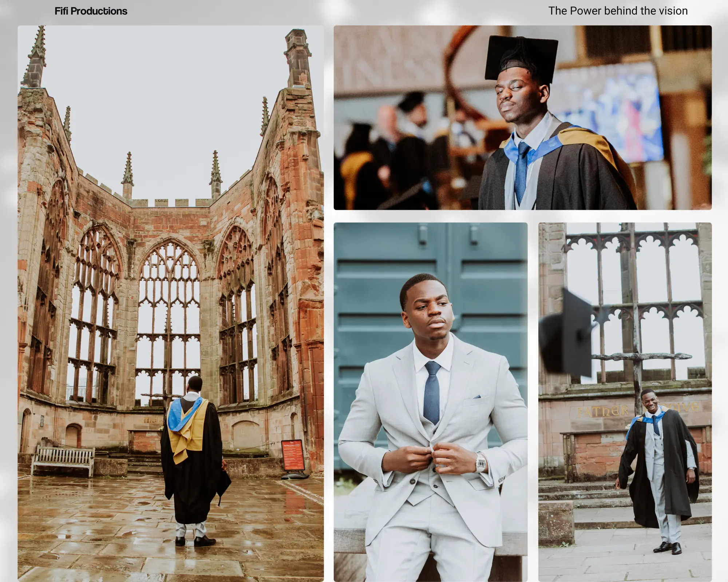Click the Fifi Productions site title

point(91,11)
